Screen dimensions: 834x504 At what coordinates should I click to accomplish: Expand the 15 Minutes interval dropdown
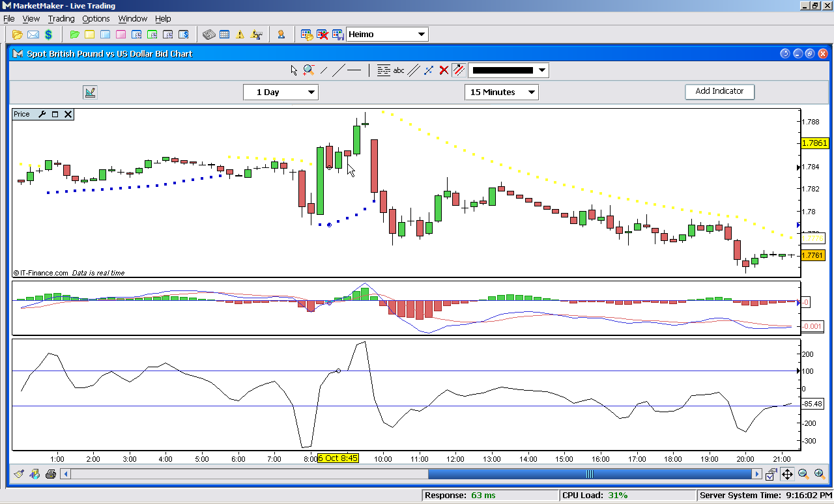point(501,92)
